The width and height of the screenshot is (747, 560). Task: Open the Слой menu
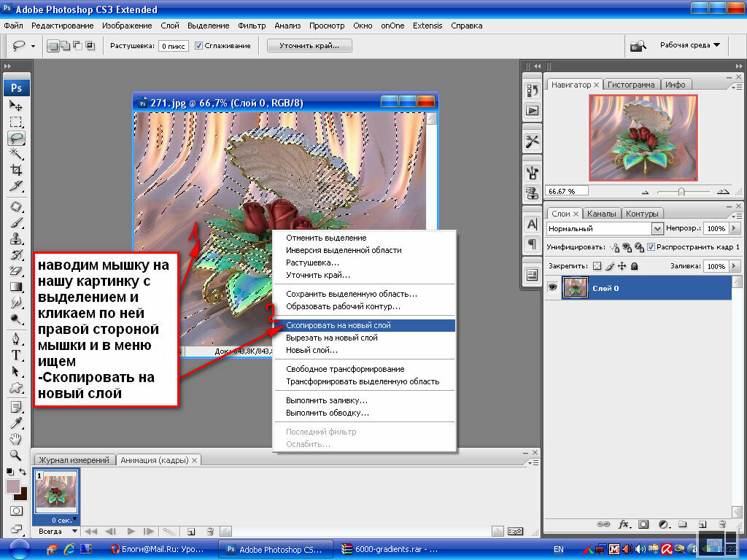point(169,26)
